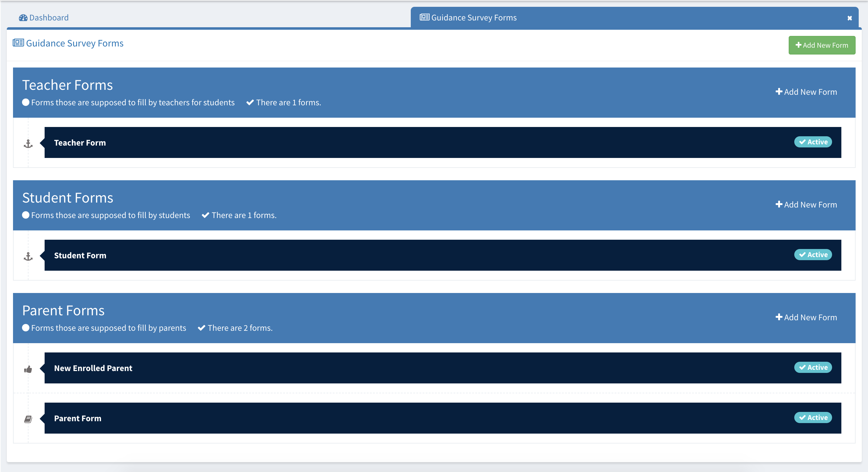Viewport: 868px width, 472px height.
Task: Click the book icon beside Parent Form
Action: coord(28,419)
